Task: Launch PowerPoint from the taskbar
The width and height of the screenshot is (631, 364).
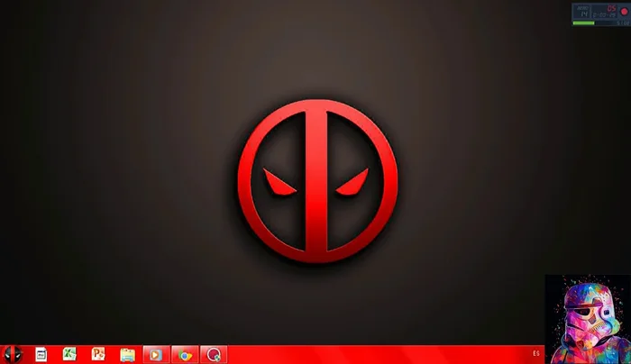Action: [x=97, y=354]
